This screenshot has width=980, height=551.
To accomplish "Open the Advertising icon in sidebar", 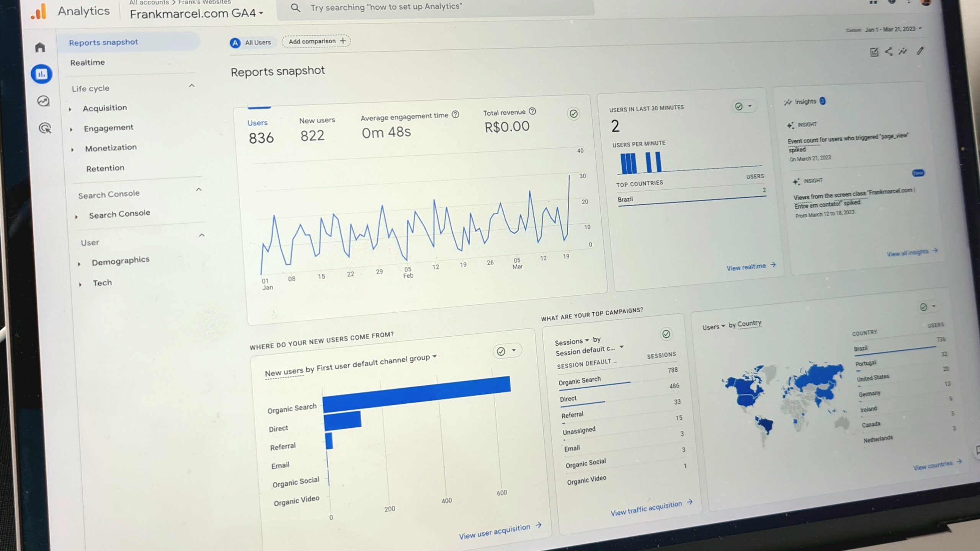I will coord(45,128).
